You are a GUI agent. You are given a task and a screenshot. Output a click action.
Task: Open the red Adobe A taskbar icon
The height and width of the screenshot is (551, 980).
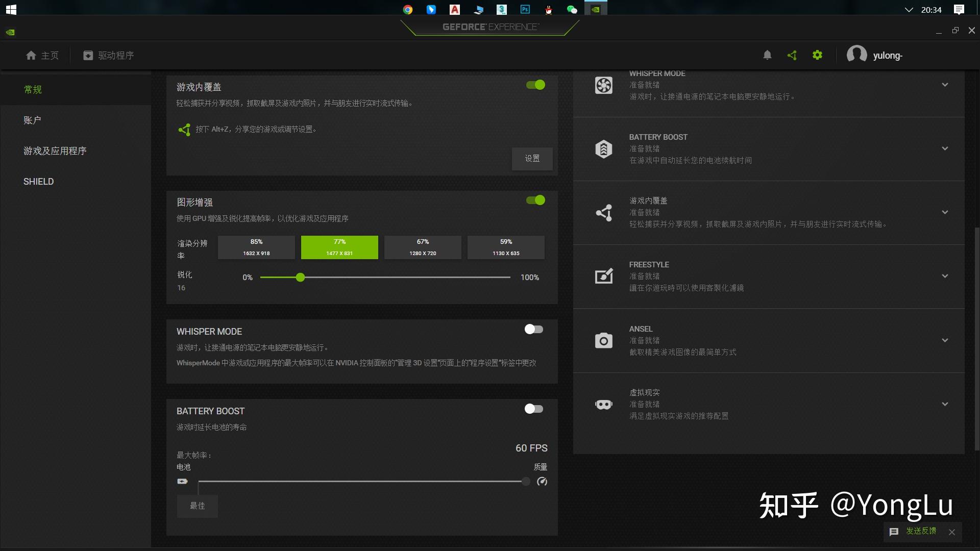tap(455, 9)
